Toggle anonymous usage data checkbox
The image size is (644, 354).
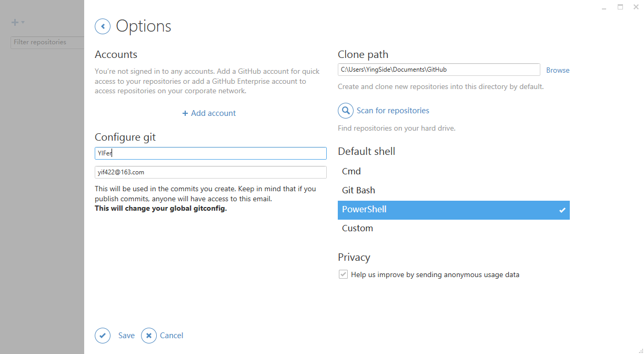click(343, 274)
